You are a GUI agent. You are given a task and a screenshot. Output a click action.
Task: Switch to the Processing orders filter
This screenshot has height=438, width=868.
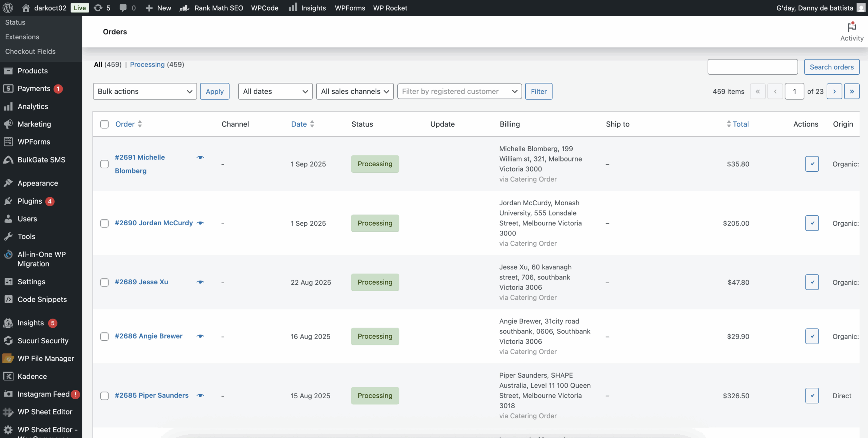click(x=147, y=64)
